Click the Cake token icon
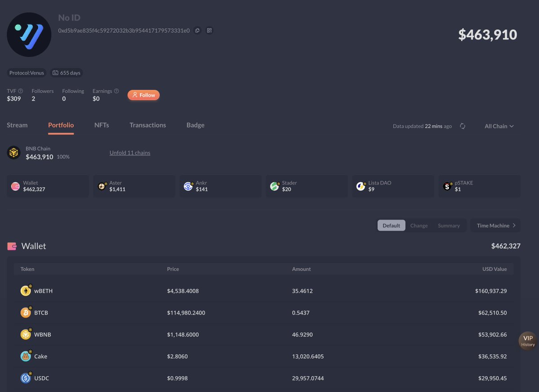This screenshot has height=392, width=539. [x=26, y=356]
